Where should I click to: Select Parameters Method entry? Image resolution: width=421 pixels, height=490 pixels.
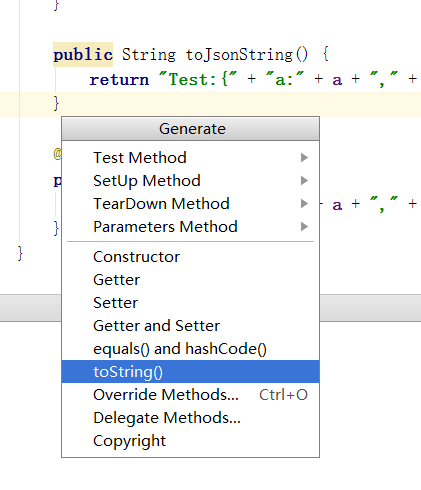[190, 227]
